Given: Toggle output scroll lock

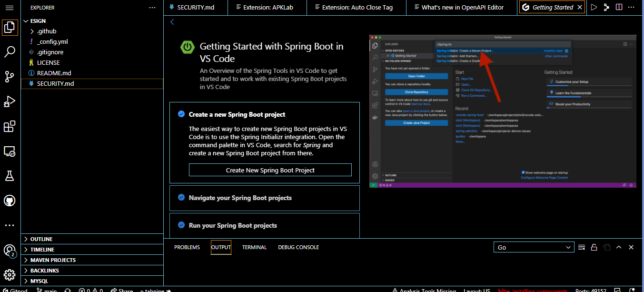Looking at the screenshot, I should click(594, 247).
